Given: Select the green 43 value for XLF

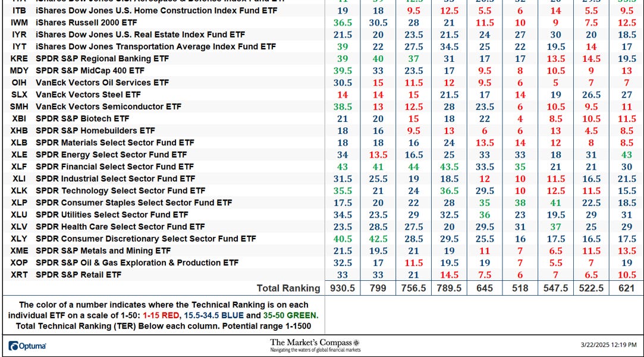Looking at the screenshot, I should [343, 167].
